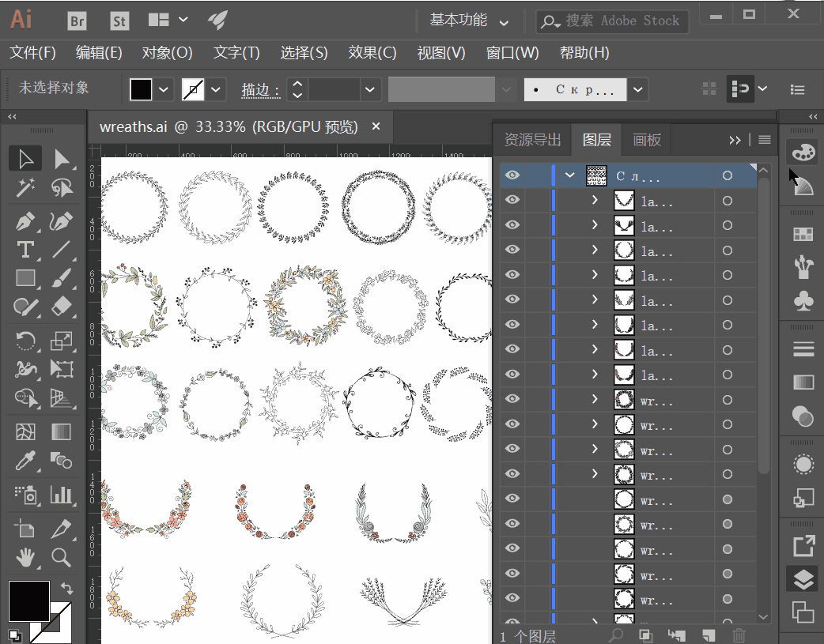Create new layer in Layers panel

point(709,635)
